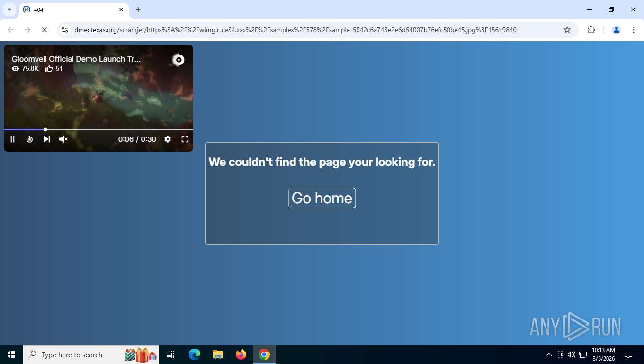Open the Extensions puzzle menu
Image resolution: width=644 pixels, height=364 pixels.
(x=591, y=30)
